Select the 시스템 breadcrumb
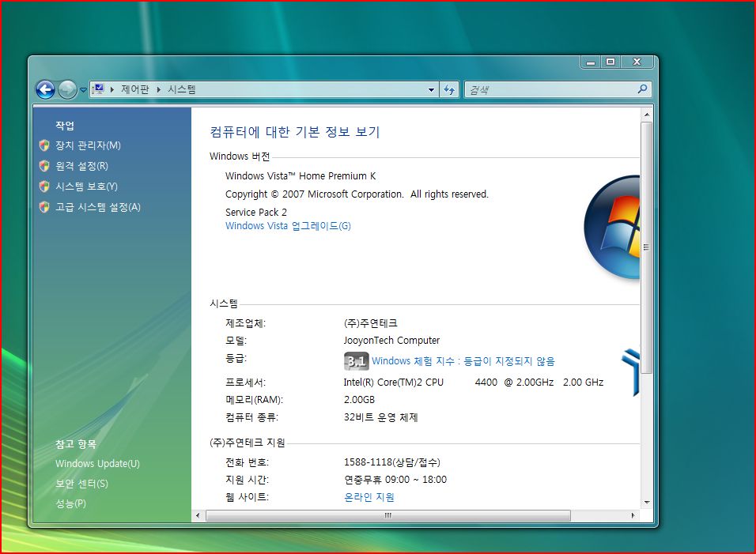 tap(182, 89)
